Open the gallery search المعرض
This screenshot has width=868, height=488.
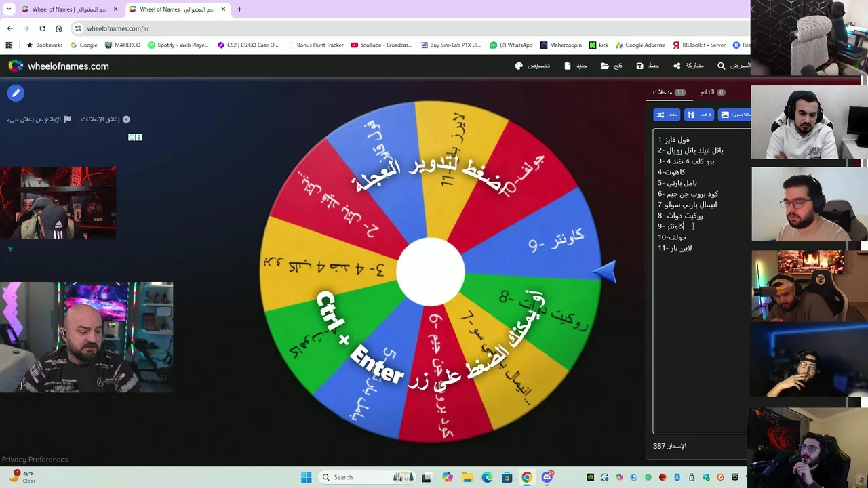coord(733,66)
